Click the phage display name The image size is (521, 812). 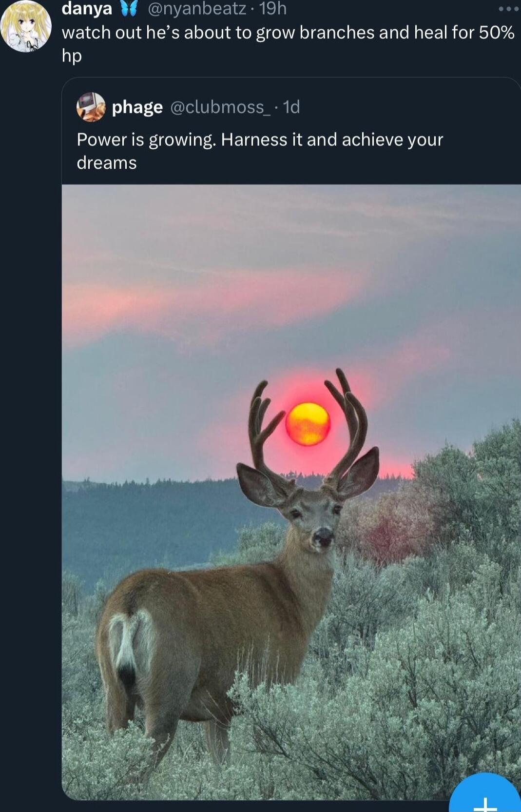[x=137, y=107]
